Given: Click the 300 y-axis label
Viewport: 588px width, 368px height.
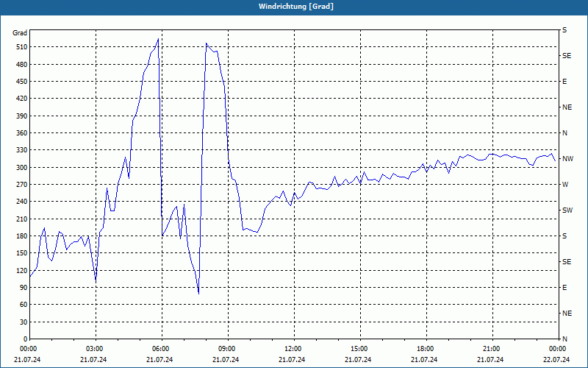Looking at the screenshot, I should pos(23,167).
